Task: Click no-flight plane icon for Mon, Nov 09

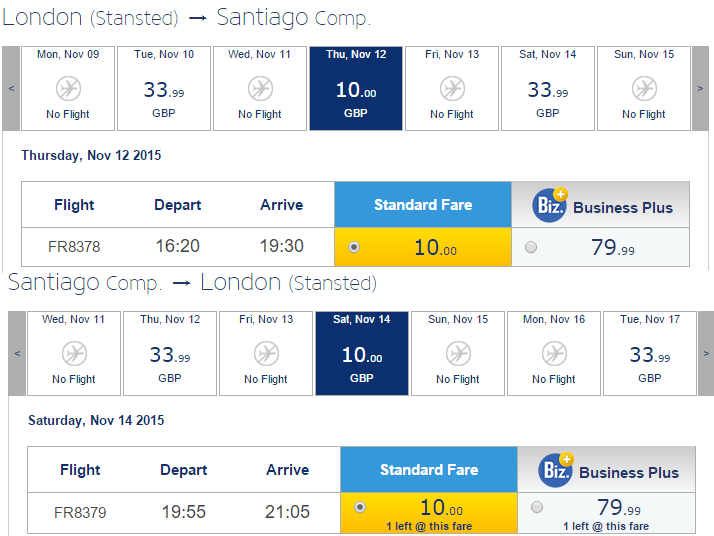Action: coord(68,89)
